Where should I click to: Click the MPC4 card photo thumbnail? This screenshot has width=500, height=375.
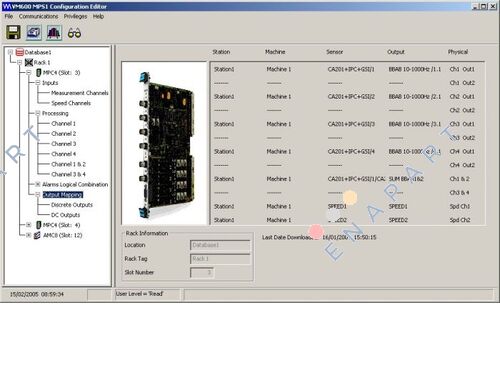(164, 143)
